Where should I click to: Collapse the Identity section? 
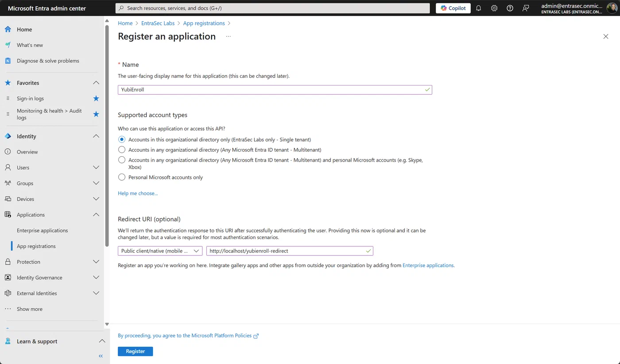[96, 136]
